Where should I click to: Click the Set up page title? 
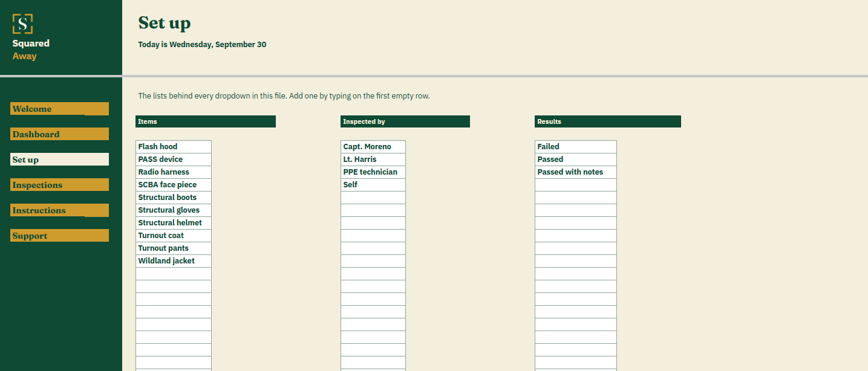(x=165, y=23)
